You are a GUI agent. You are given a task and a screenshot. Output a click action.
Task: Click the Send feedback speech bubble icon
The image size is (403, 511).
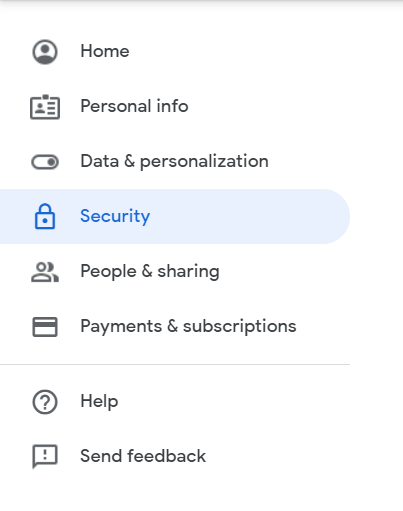point(45,457)
